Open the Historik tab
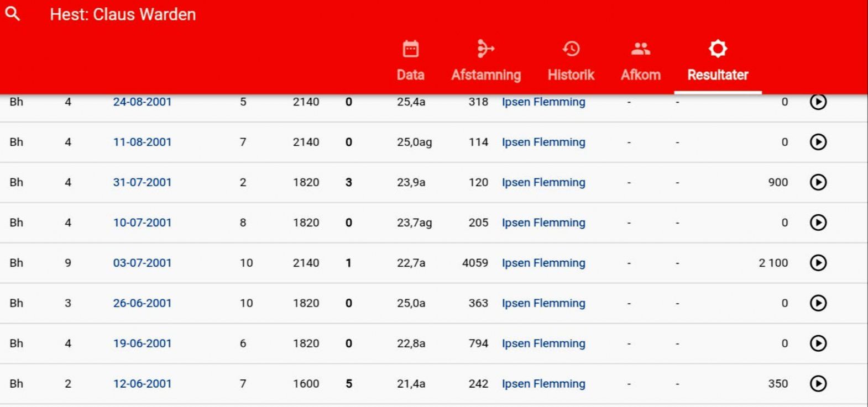The width and height of the screenshot is (868, 407). 571,61
